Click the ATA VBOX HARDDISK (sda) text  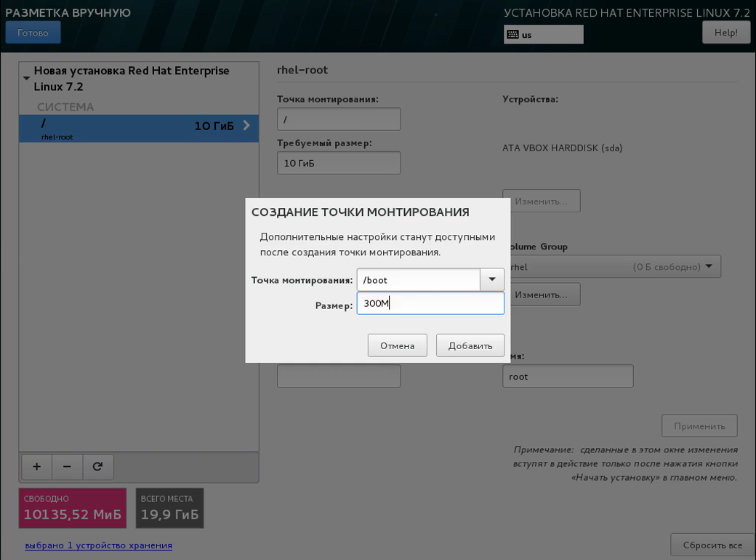(x=562, y=148)
